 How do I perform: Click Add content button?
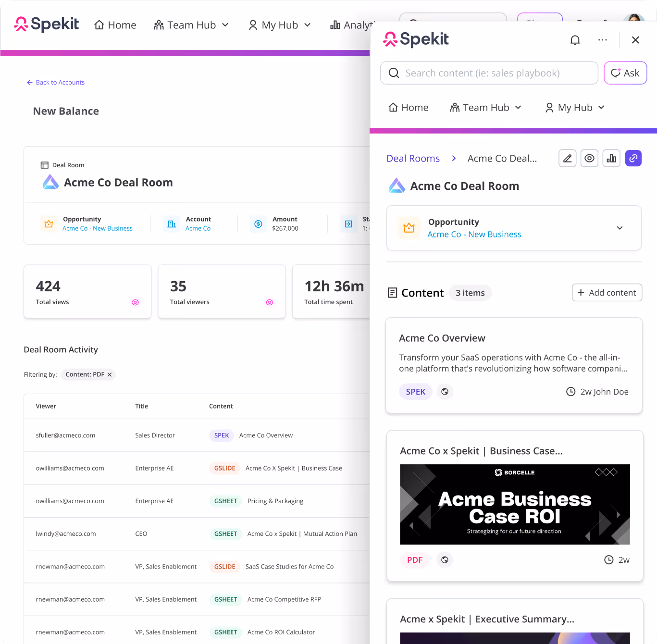coord(607,293)
